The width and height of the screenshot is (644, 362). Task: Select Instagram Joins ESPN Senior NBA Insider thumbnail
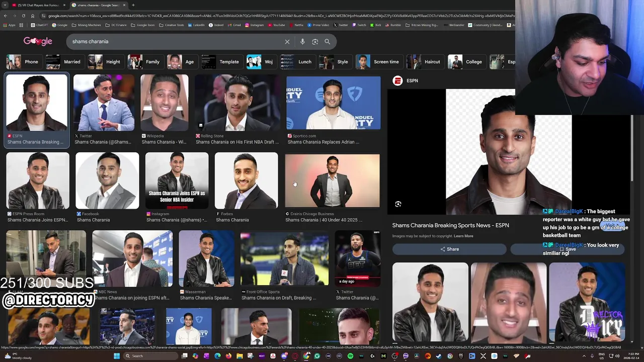click(177, 180)
